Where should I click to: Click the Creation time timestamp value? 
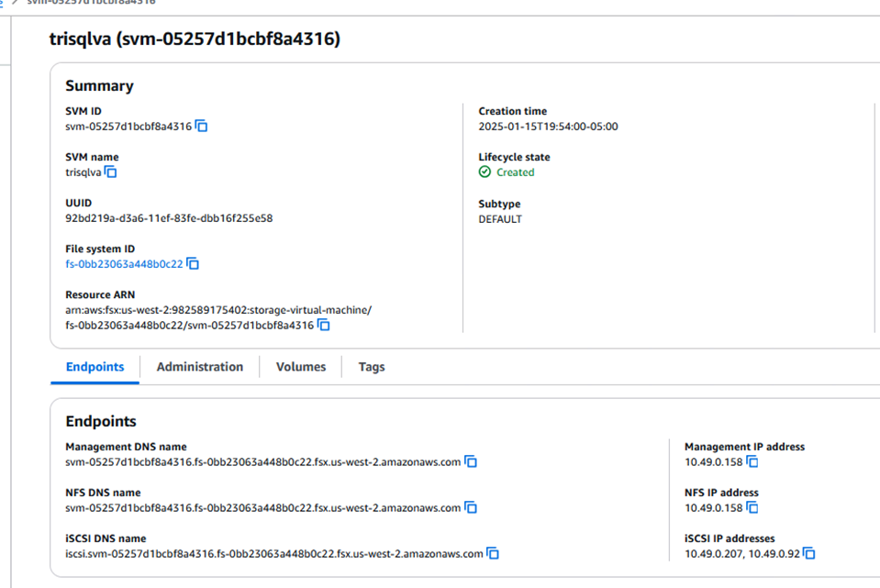(548, 127)
